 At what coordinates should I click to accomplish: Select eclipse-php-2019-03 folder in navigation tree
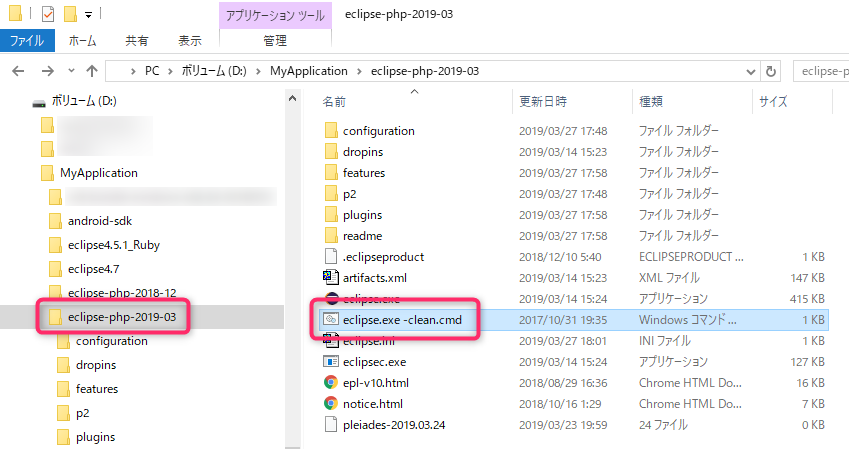pyautogui.click(x=122, y=317)
